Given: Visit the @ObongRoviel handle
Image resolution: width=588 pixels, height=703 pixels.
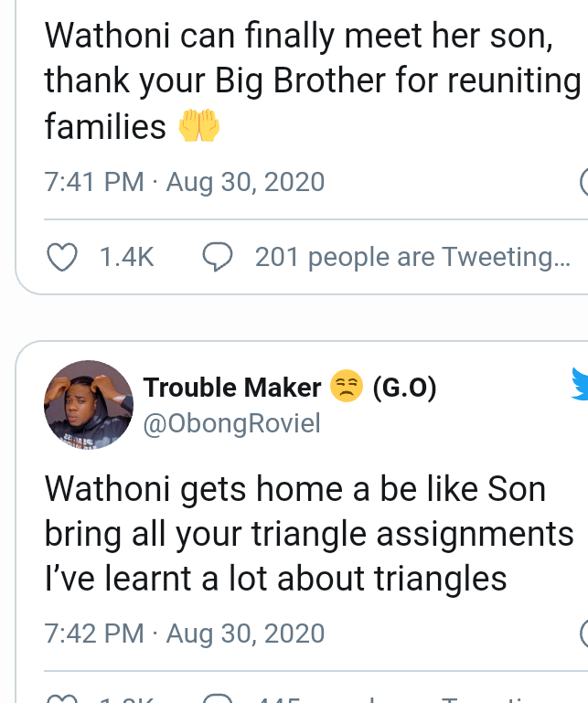Looking at the screenshot, I should point(231,424).
